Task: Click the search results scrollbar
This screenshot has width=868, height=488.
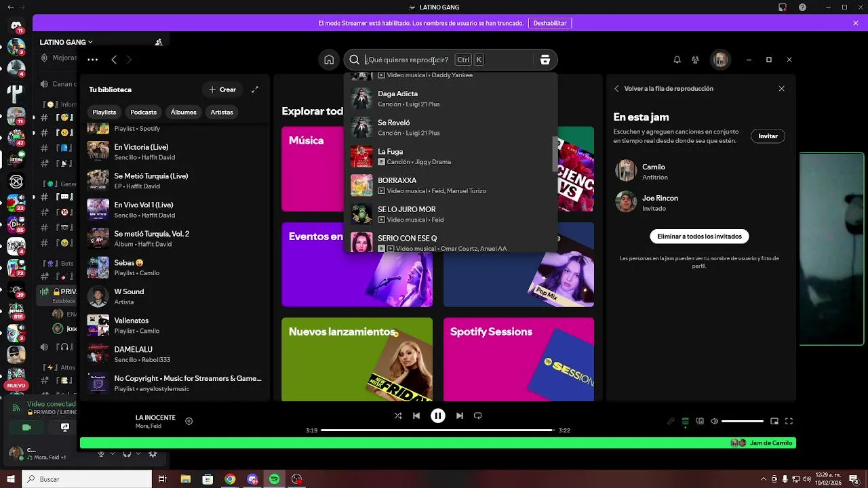Action: 555,154
